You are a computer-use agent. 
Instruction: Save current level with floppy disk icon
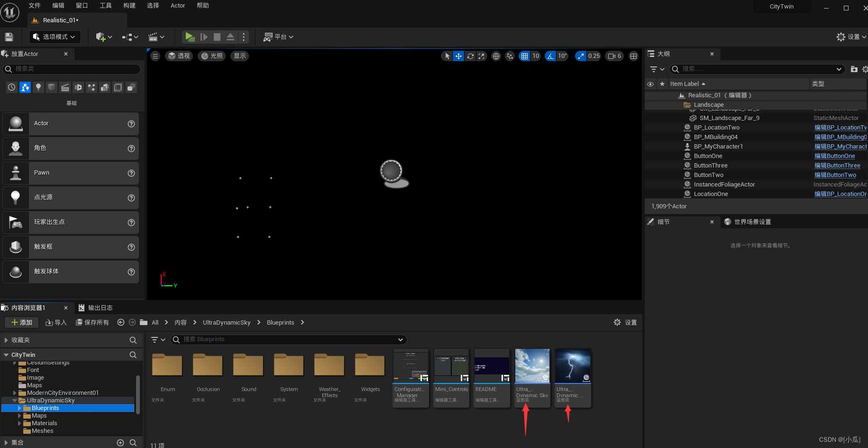pos(9,37)
